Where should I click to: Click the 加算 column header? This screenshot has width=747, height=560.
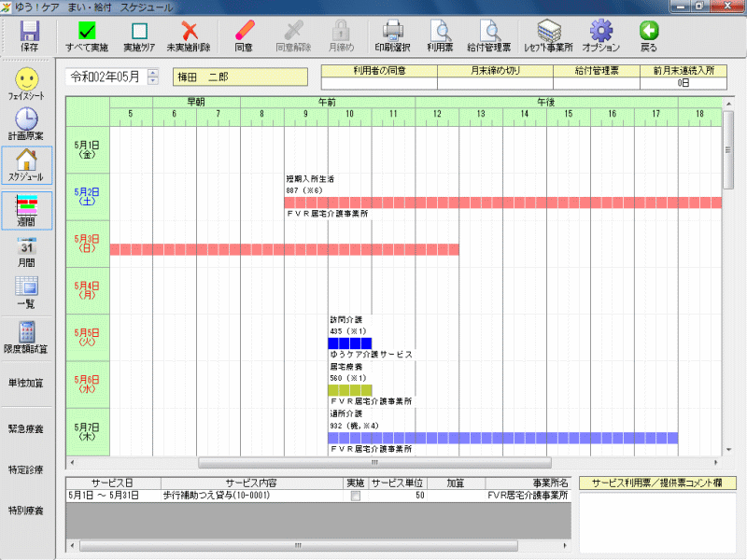point(456,483)
